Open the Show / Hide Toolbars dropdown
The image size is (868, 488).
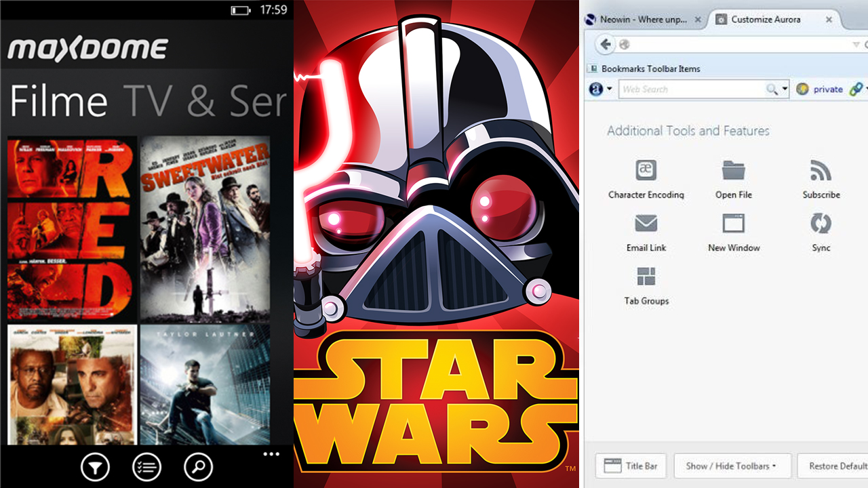coord(732,466)
